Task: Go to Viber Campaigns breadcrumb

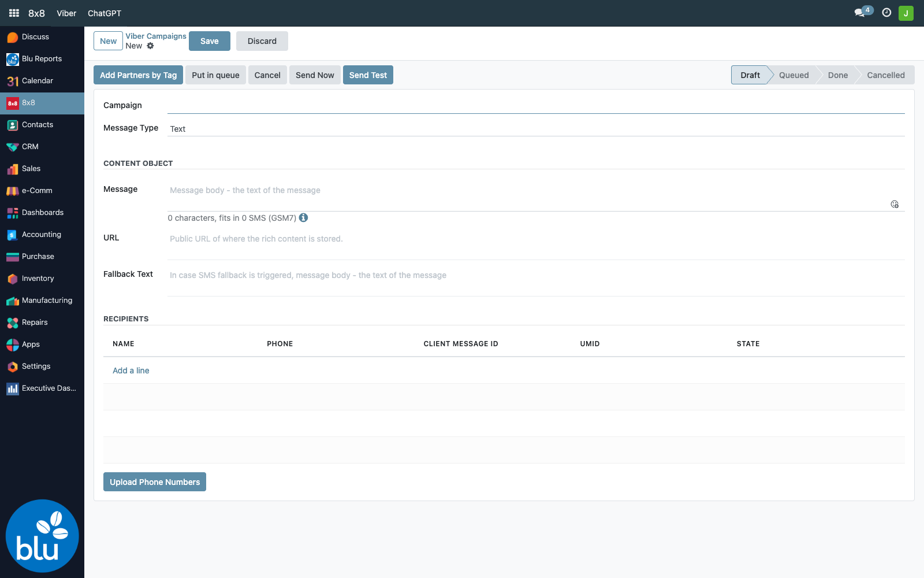Action: 156,36
